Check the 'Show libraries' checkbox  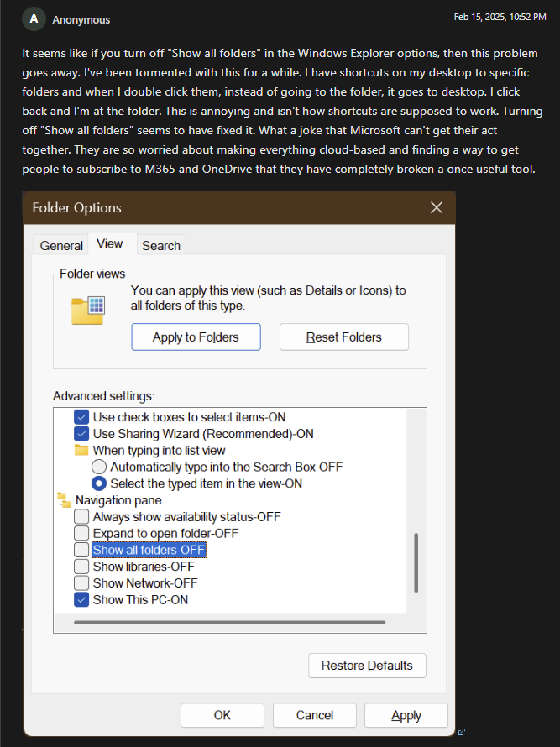click(x=81, y=567)
